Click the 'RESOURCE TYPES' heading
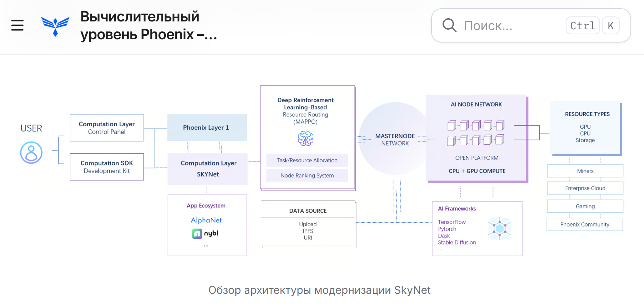This screenshot has height=307, width=644. click(587, 114)
